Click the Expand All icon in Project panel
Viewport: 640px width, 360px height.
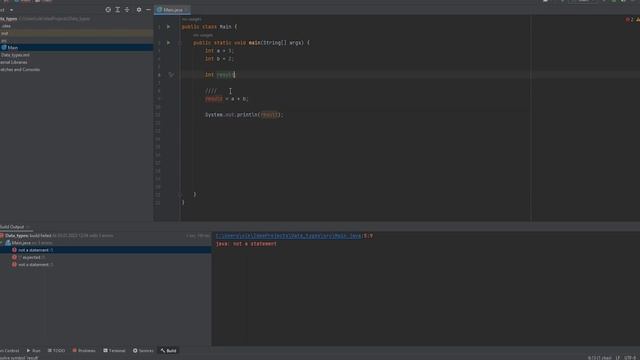[x=118, y=9]
